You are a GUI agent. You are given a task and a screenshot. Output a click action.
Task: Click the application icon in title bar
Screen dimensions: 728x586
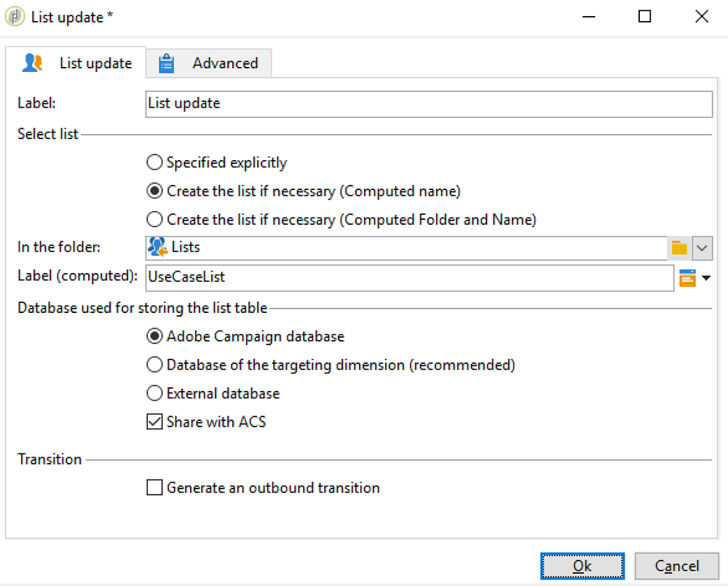(x=15, y=17)
